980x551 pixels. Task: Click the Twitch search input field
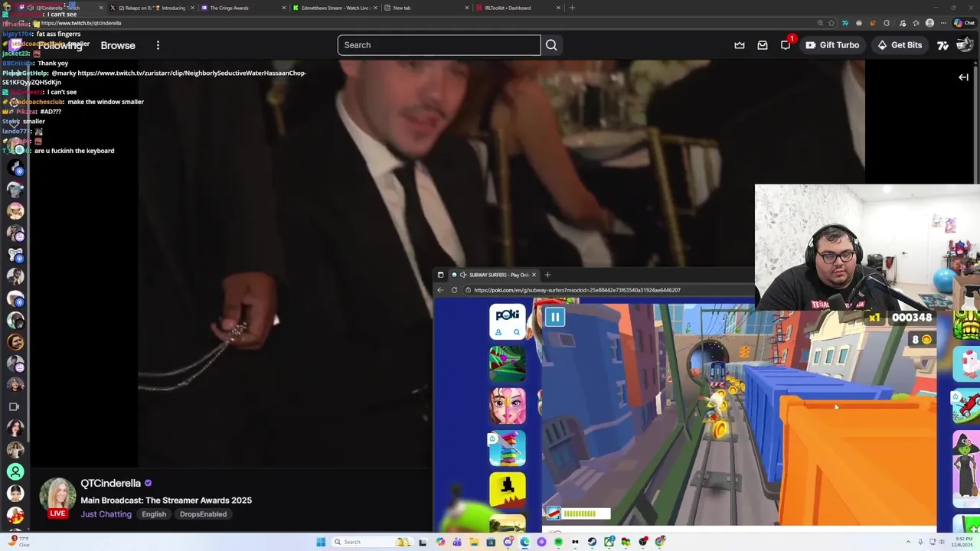[439, 45]
